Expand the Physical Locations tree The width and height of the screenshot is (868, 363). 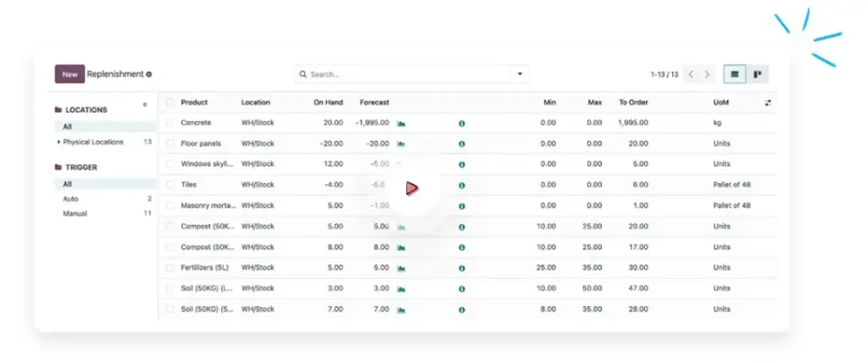coord(60,143)
